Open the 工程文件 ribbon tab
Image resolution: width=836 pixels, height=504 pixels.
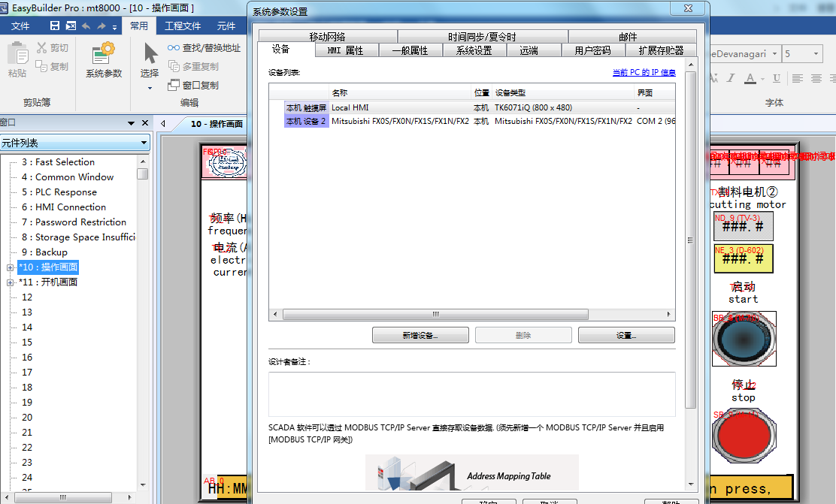point(183,26)
